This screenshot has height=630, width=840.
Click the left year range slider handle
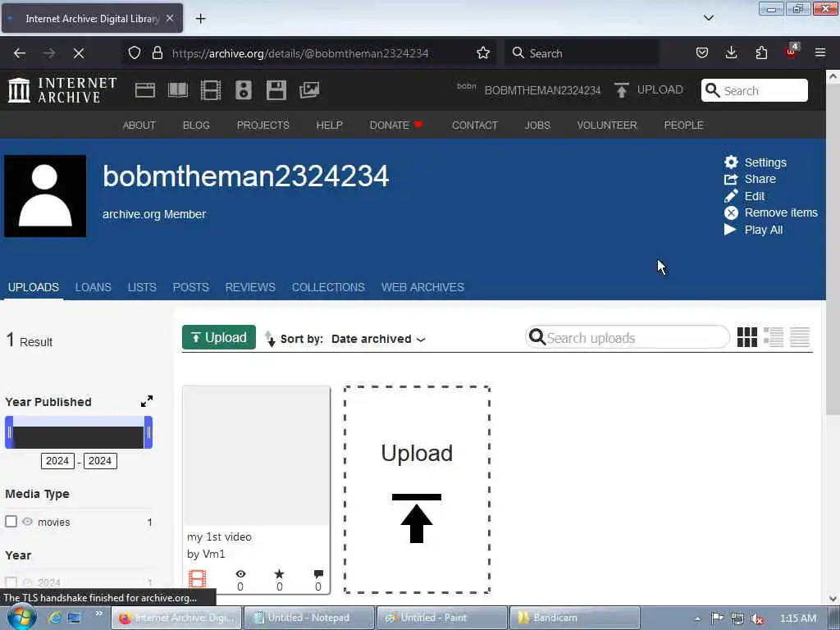(9, 432)
